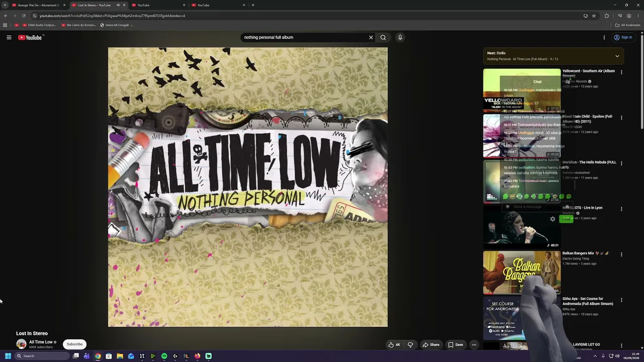Open the Chrome profile icon

[x=629, y=16]
